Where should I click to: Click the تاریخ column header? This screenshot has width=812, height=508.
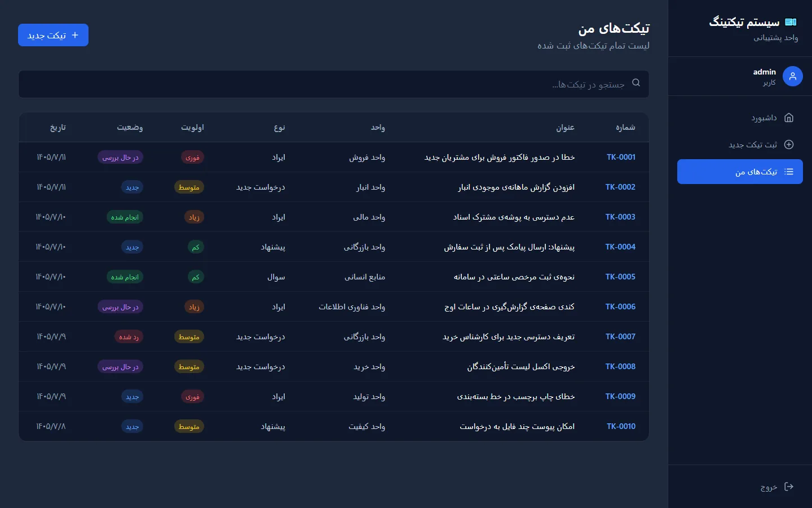58,128
